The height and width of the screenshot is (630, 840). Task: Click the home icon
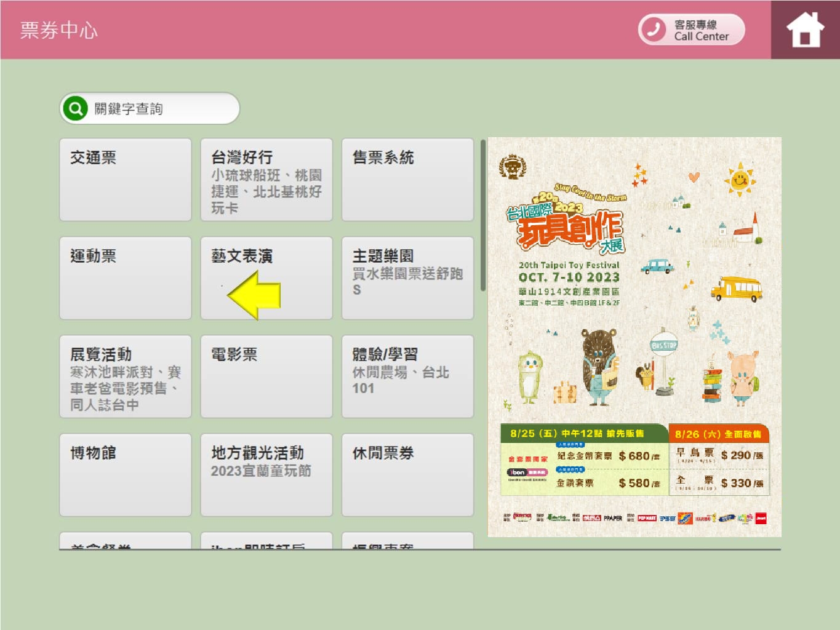(x=805, y=30)
